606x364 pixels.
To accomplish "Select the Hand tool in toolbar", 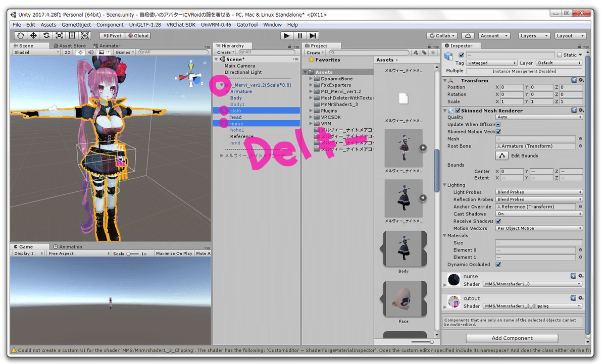I will pos(21,35).
